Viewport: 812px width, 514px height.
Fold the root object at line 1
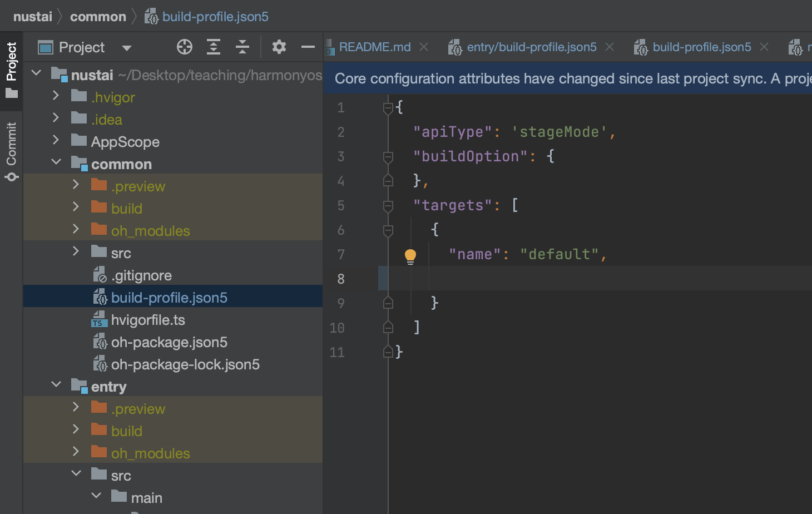click(x=388, y=108)
